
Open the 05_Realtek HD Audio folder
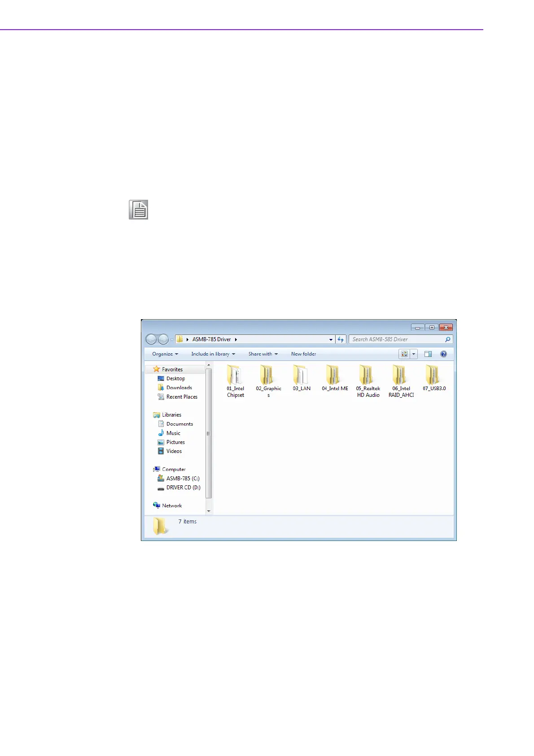pyautogui.click(x=368, y=381)
